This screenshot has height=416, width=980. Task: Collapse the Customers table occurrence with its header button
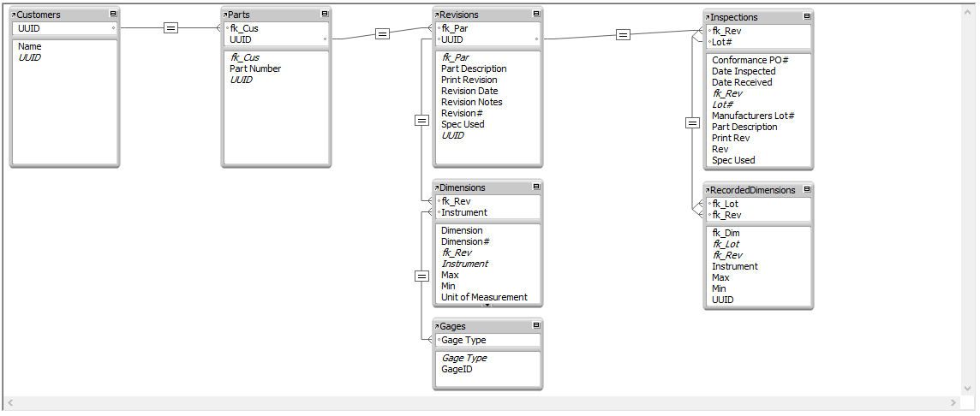112,15
